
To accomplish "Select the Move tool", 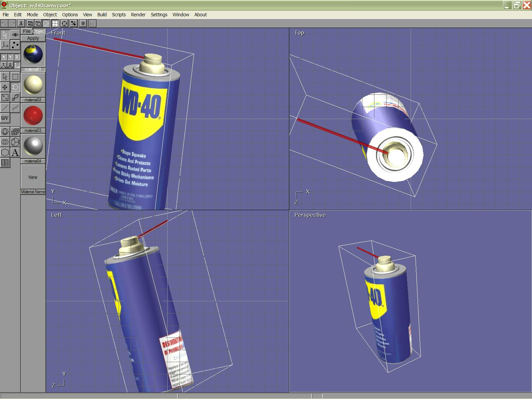I will point(5,87).
